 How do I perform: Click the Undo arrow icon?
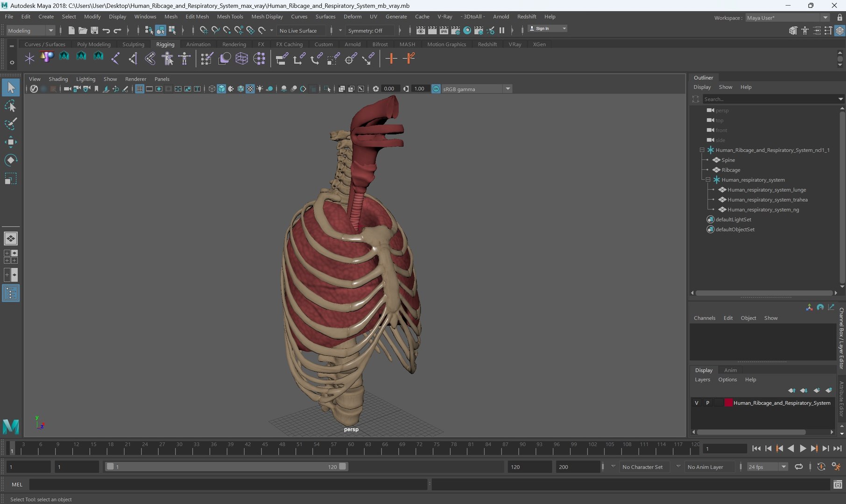106,30
